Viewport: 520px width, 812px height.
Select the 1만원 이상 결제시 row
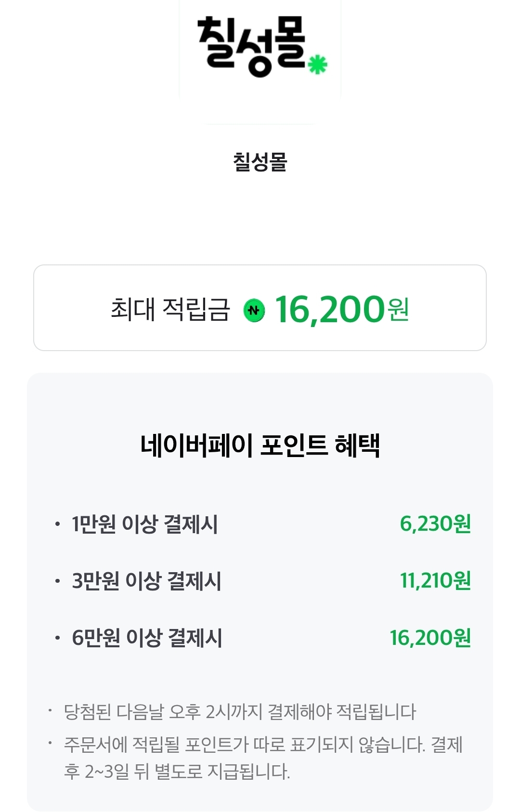144,524
